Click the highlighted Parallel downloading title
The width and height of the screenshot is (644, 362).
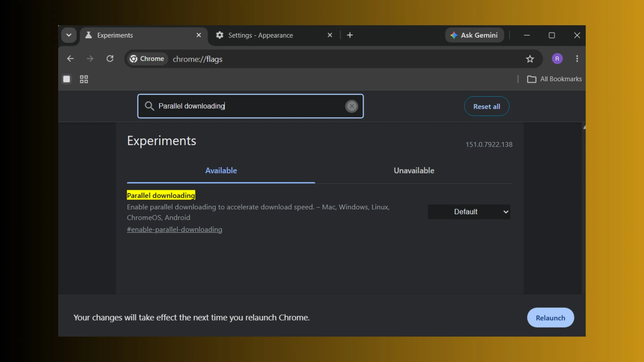coord(161,195)
